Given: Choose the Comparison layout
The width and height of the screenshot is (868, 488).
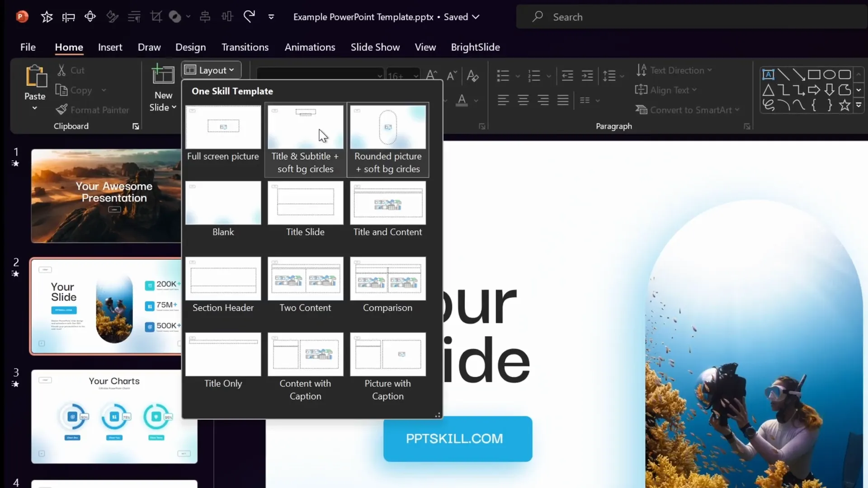Looking at the screenshot, I should [387, 285].
